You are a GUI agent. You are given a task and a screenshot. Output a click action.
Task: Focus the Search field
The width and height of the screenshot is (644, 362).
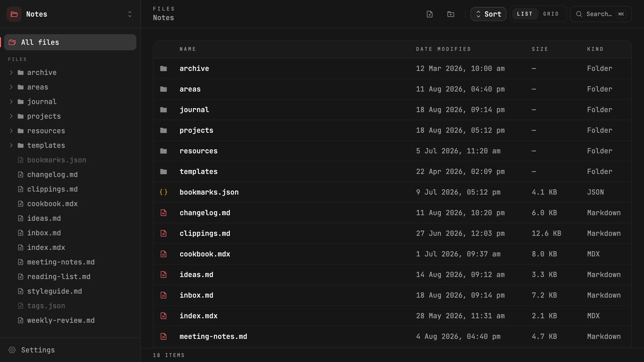pos(601,14)
